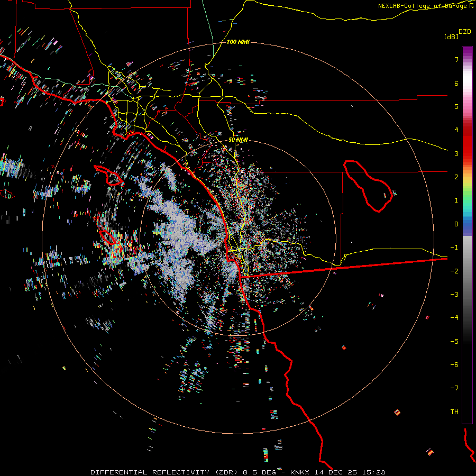Image resolution: width=476 pixels, height=476 pixels.
Task: Click the "TH" label on the scale
Action: pyautogui.click(x=454, y=412)
